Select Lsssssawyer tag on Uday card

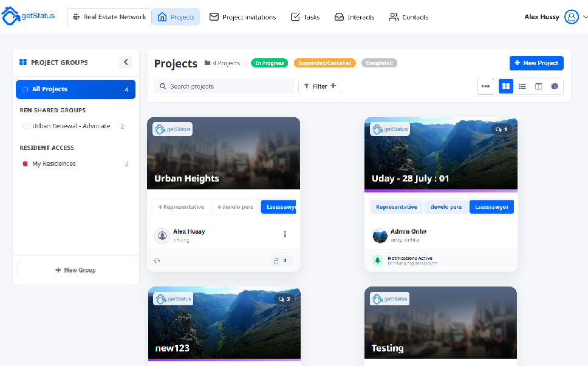pyautogui.click(x=491, y=207)
